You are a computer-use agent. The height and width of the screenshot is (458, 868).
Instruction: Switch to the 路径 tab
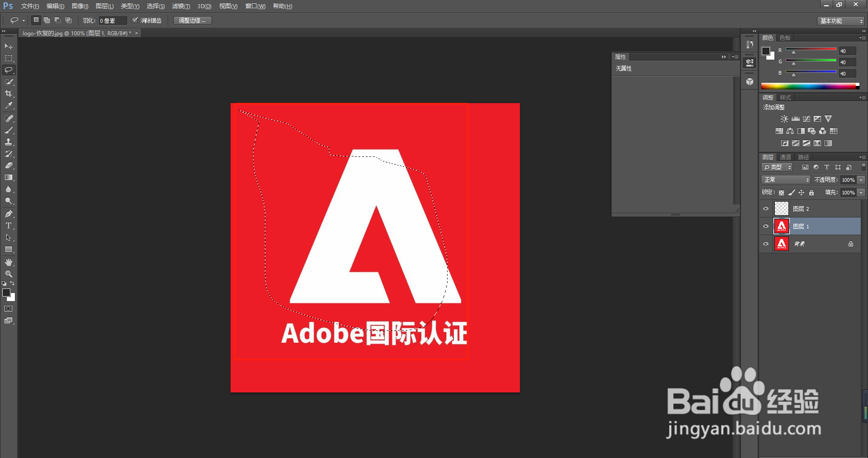tap(803, 157)
